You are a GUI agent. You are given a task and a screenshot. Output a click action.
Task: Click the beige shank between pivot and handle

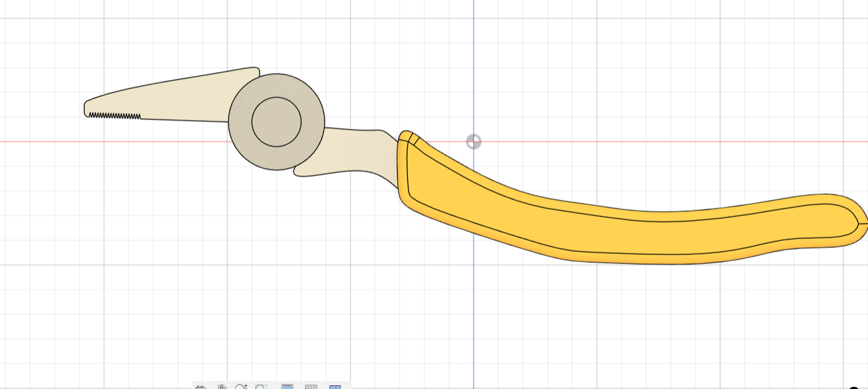coord(355,152)
